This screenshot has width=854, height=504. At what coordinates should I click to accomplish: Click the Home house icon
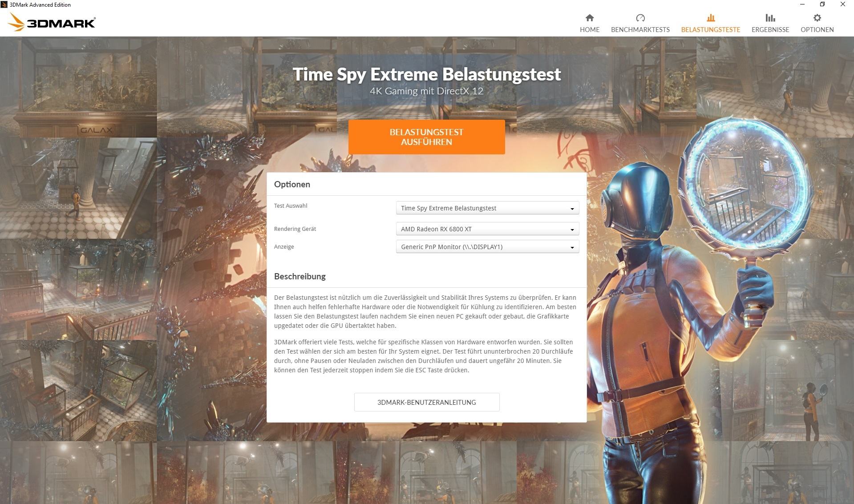(x=589, y=18)
